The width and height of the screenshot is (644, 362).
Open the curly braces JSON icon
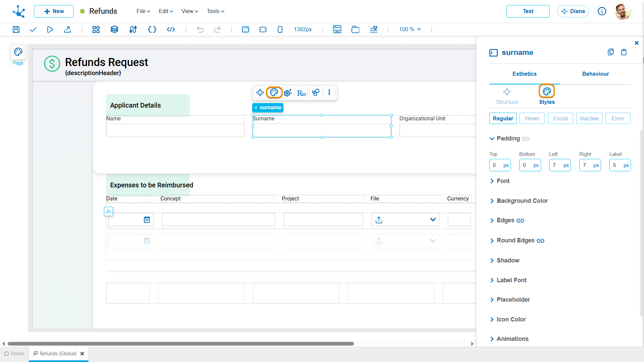coord(152,29)
